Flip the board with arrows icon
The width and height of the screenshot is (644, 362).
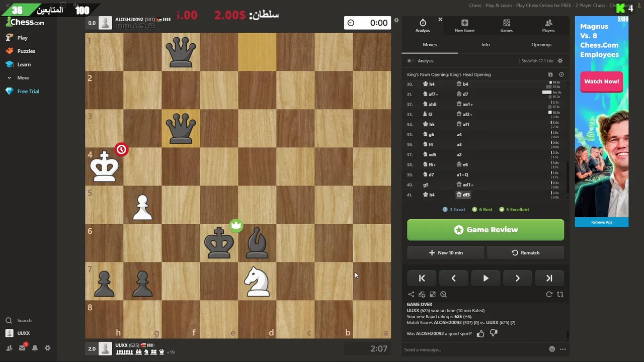tap(560, 295)
